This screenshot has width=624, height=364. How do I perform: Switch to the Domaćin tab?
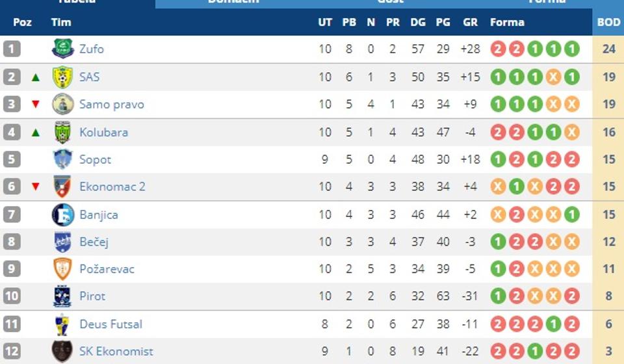tap(233, 3)
